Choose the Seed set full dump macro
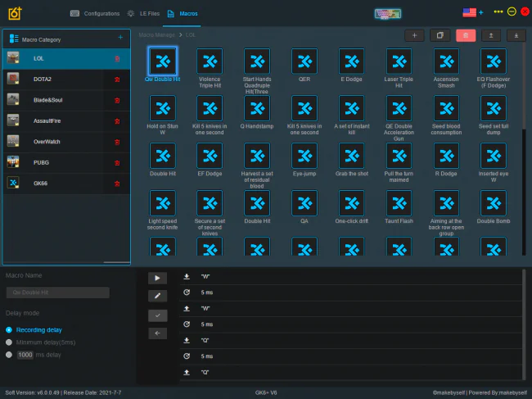The width and height of the screenshot is (532, 399). coord(494,109)
